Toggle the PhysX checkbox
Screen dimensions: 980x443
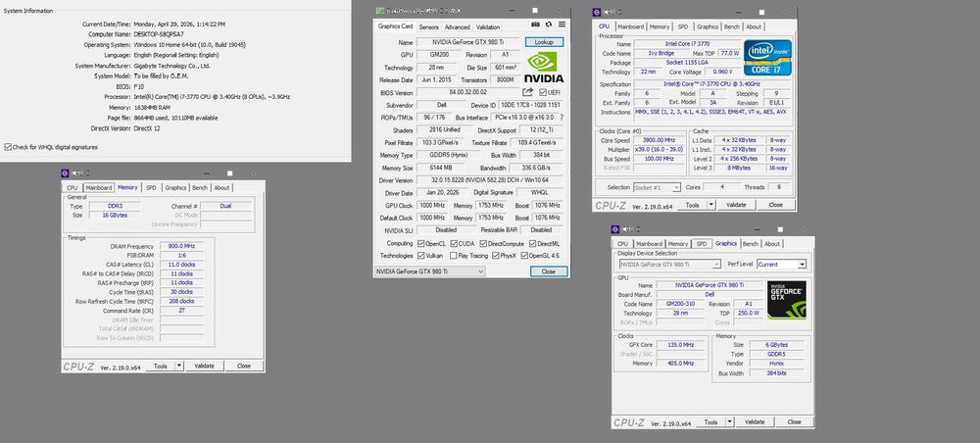tap(495, 256)
